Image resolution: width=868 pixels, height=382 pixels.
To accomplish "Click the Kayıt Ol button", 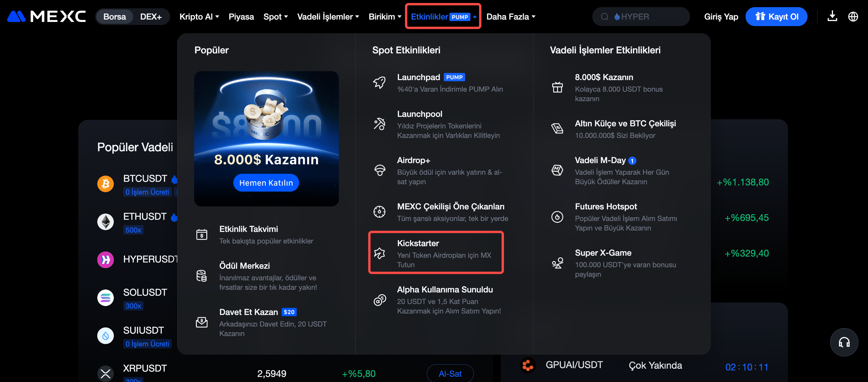I will 776,17.
